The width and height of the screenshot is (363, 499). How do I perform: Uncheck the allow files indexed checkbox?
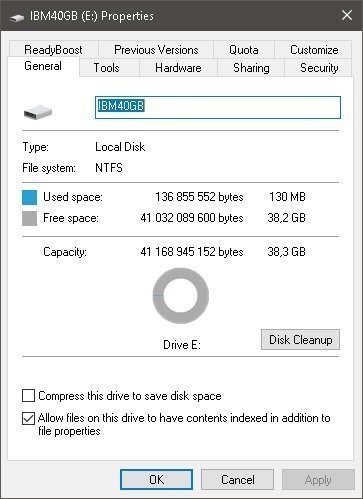coord(28,418)
